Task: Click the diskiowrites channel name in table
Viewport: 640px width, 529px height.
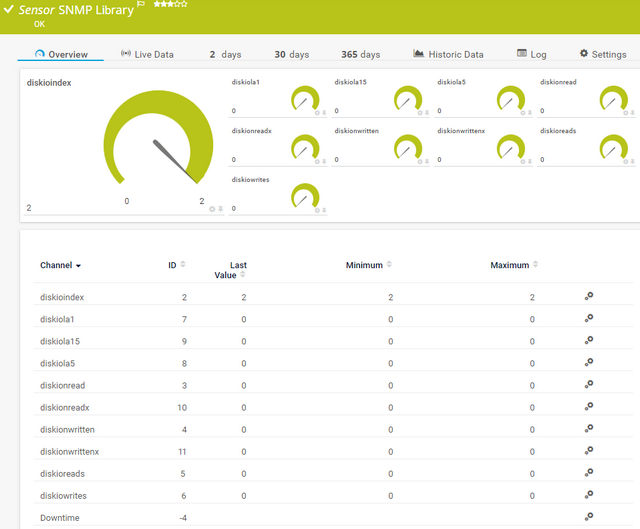Action: pos(65,496)
